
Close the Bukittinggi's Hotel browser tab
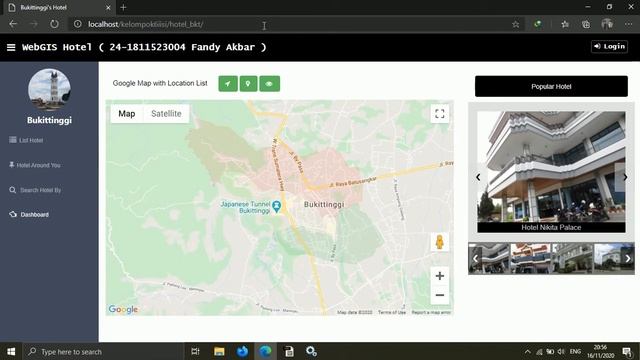tap(108, 7)
